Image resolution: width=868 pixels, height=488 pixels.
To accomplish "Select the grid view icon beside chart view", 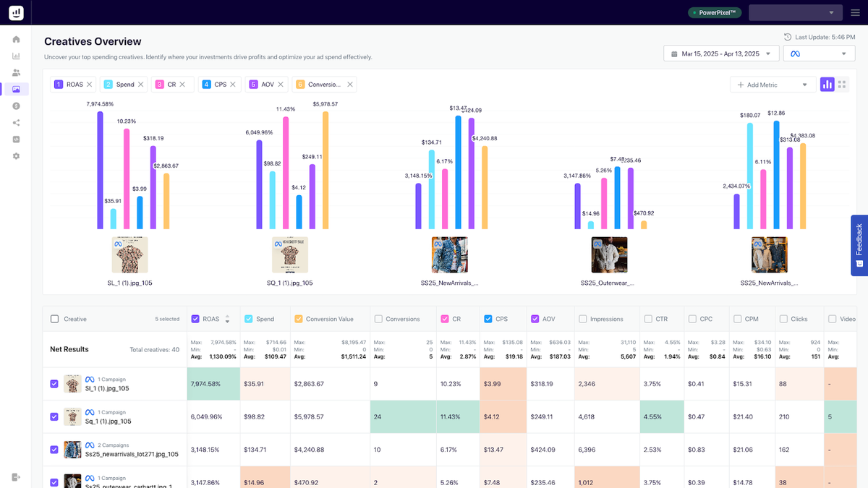I will click(x=842, y=84).
